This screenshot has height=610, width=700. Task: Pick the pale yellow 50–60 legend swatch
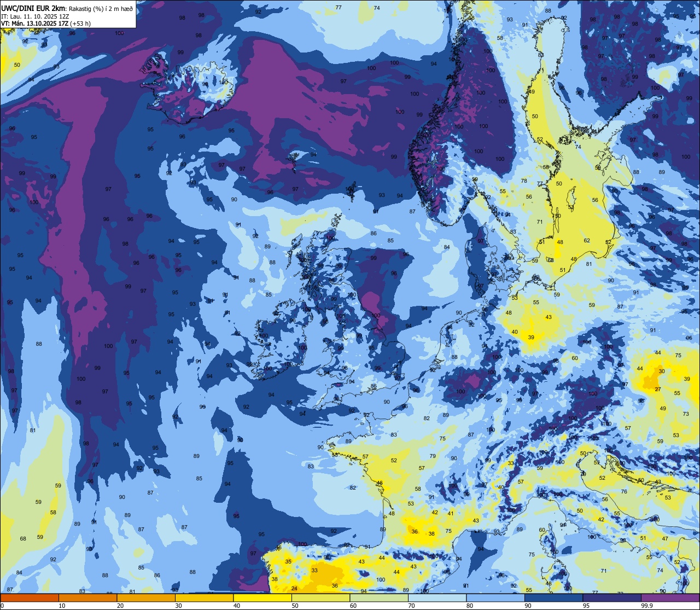(x=320, y=597)
